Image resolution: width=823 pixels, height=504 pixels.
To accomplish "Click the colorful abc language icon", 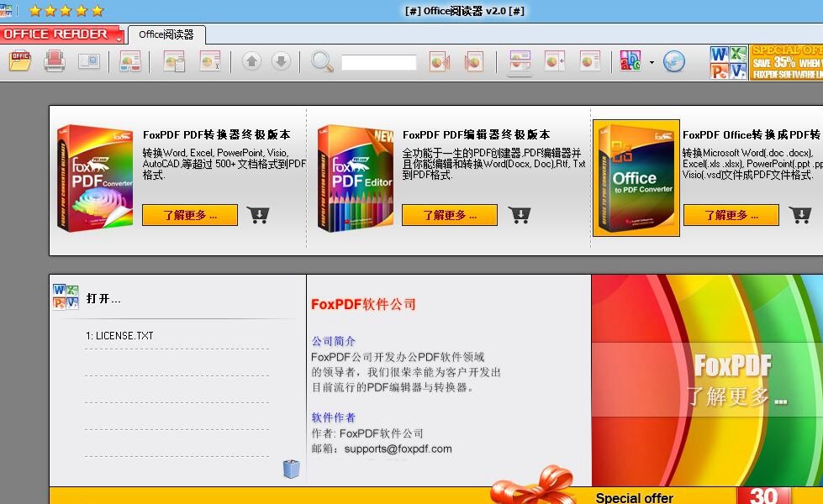I will [630, 61].
